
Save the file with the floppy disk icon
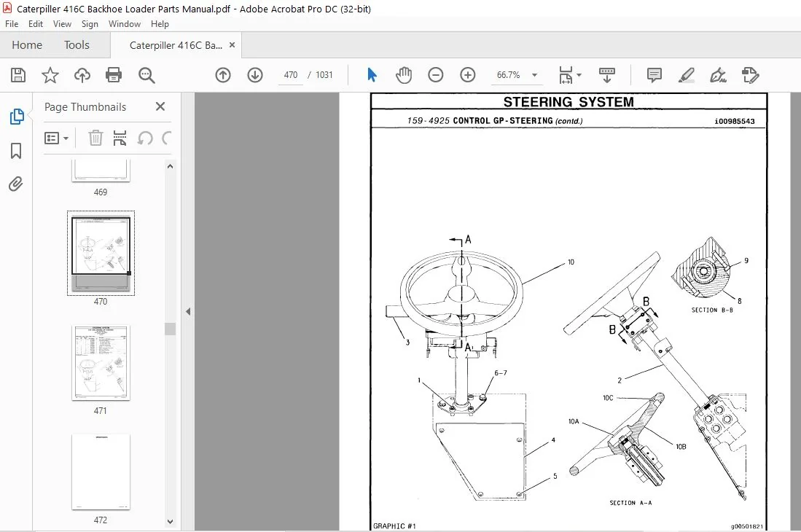[x=18, y=75]
